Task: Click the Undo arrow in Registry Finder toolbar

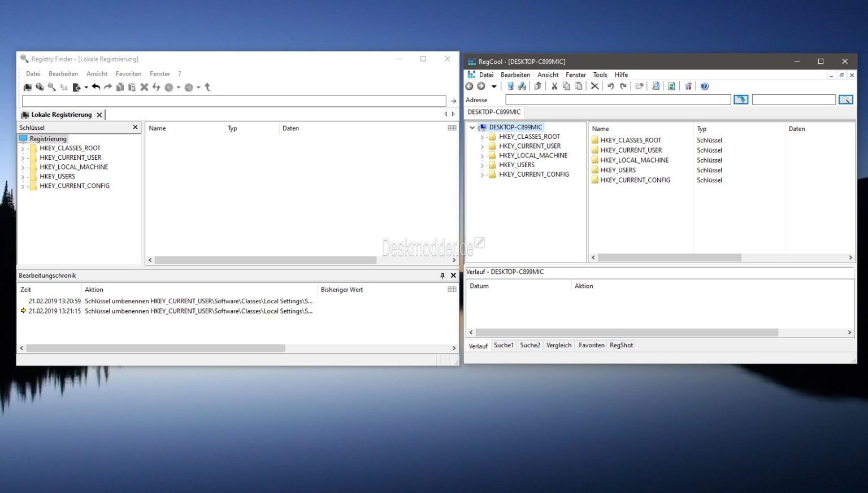Action: pos(96,87)
